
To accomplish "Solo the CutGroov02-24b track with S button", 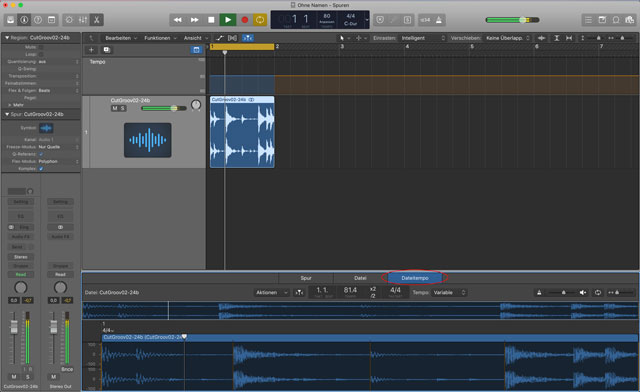I will [122, 108].
